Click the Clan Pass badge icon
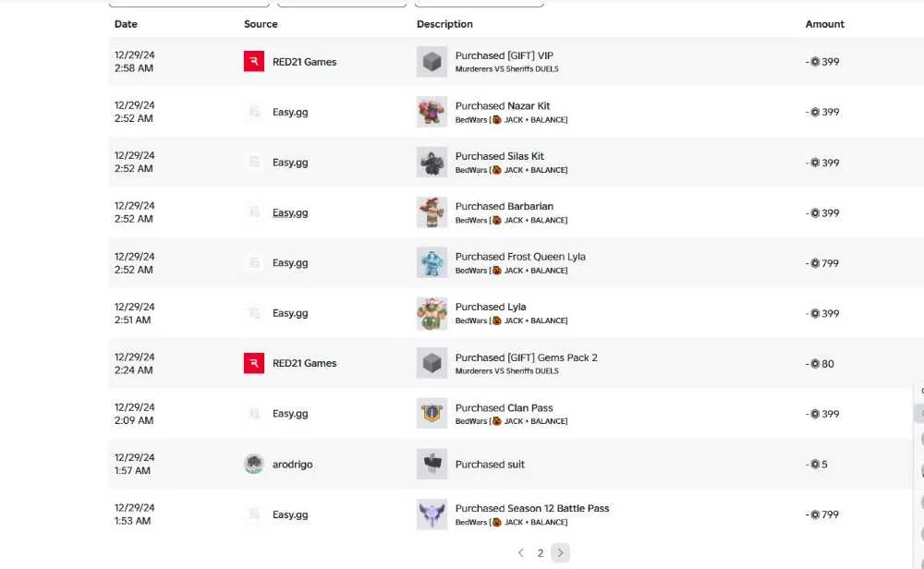 [432, 414]
